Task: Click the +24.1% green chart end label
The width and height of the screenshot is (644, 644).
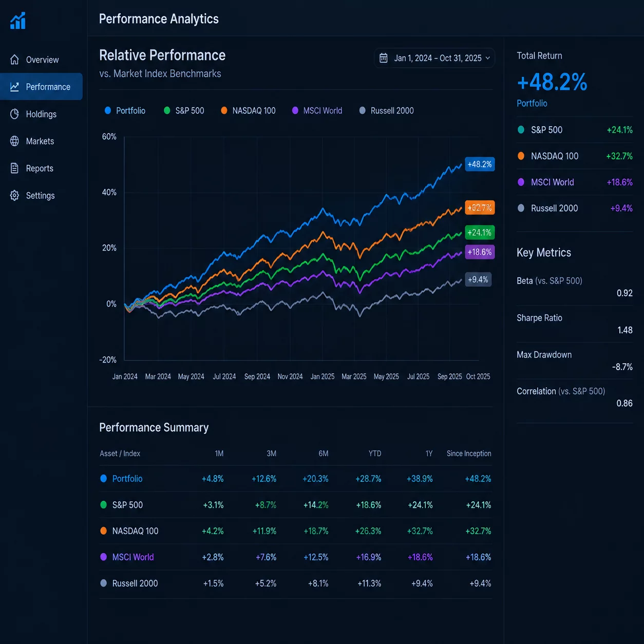Action: tap(480, 233)
